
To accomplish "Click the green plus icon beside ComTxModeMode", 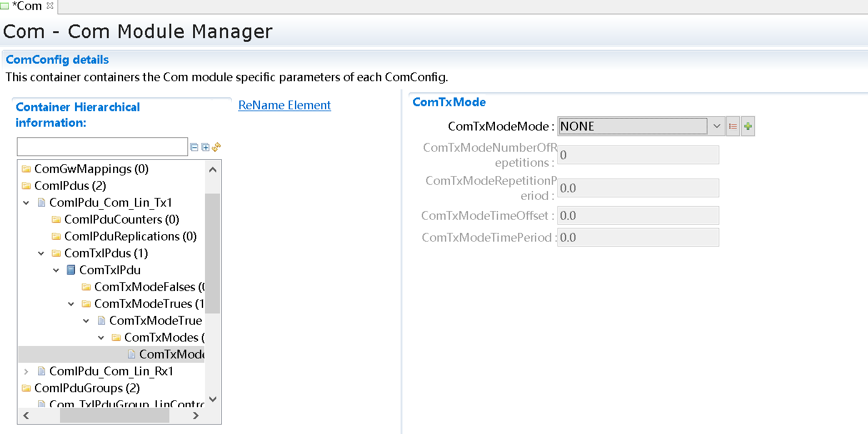I will point(748,126).
